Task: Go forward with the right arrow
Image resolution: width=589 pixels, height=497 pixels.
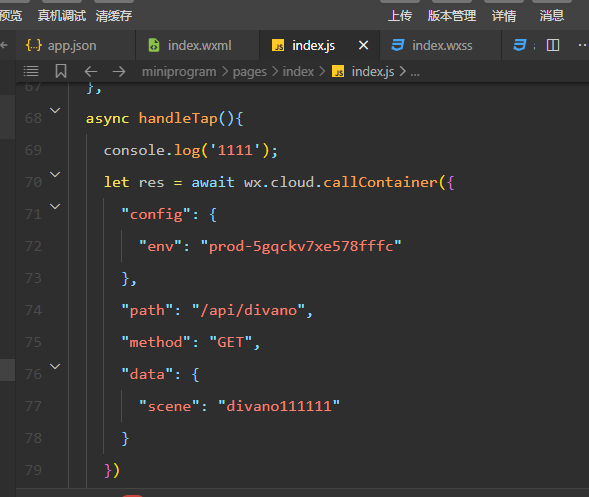Action: pos(119,71)
